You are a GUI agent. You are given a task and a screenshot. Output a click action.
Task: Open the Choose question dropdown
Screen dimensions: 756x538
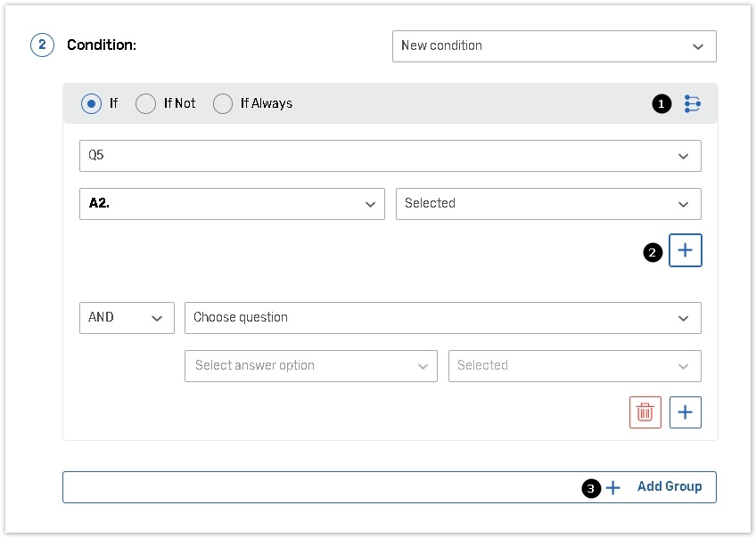tap(442, 318)
